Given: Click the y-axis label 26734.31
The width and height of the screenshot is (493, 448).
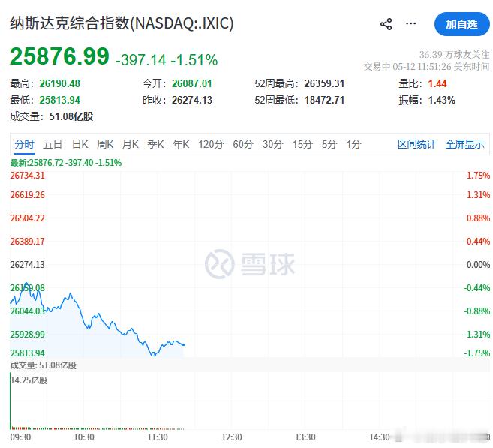Looking at the screenshot, I should click(27, 176).
